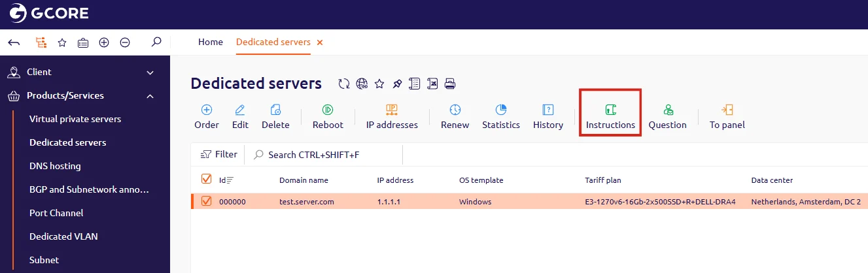This screenshot has width=868, height=273.
Task: Click Edit in the toolbar
Action: 240,117
